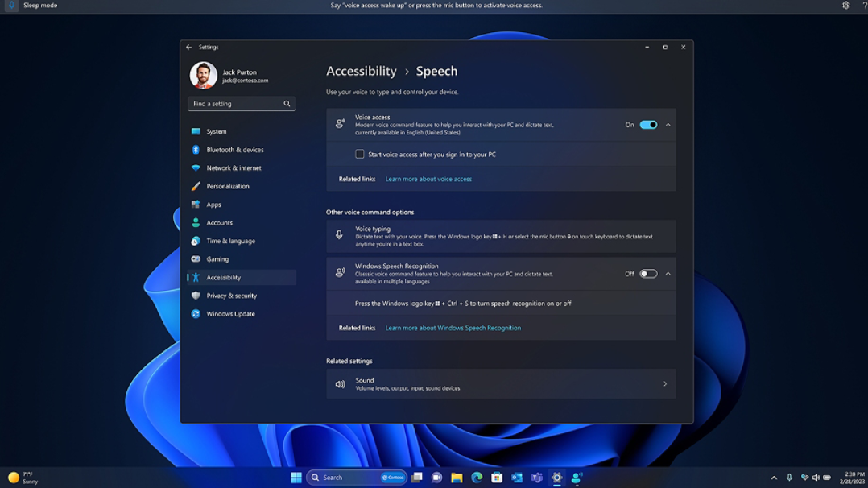Select Accounts in the sidebar
The height and width of the screenshot is (488, 868).
[x=242, y=223]
